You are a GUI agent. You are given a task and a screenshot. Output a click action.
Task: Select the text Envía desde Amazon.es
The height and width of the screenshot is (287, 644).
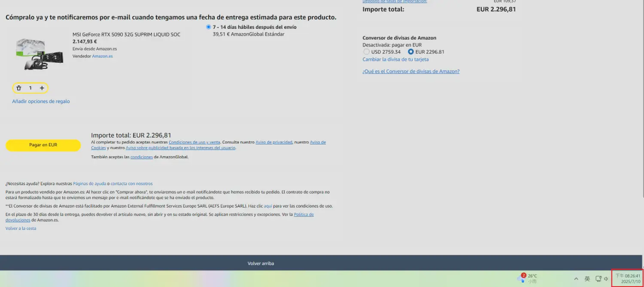coord(94,49)
